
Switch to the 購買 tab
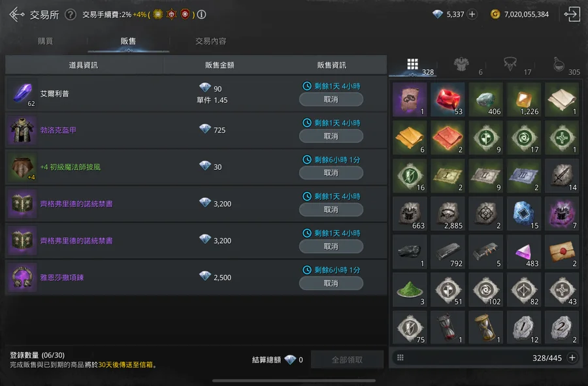[x=45, y=41]
